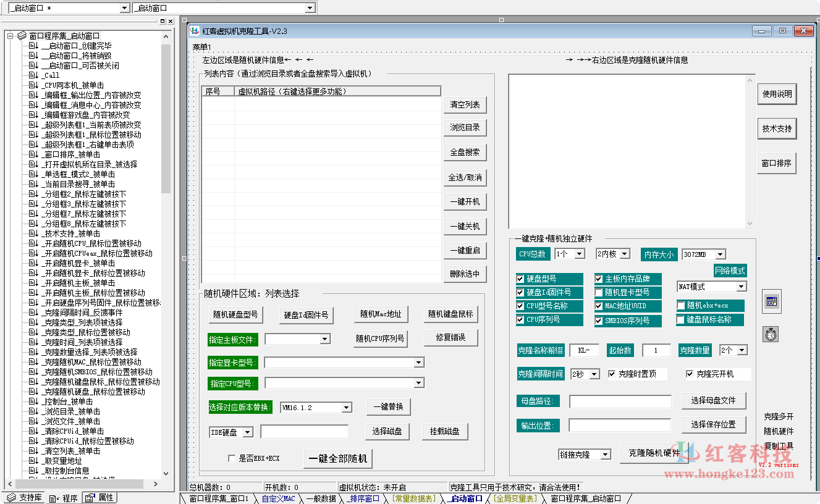Click the 红客 app logo in the title bar

coord(195,31)
